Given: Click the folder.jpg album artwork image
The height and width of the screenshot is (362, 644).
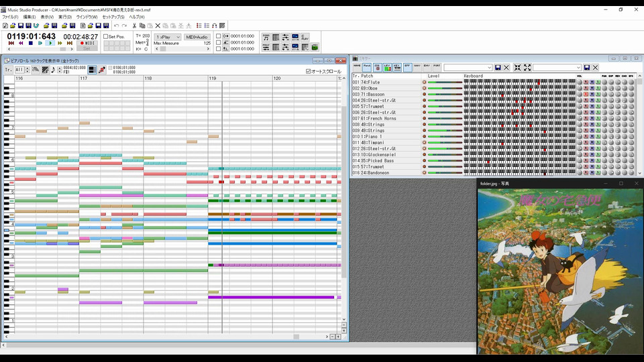Looking at the screenshot, I should pyautogui.click(x=560, y=271).
